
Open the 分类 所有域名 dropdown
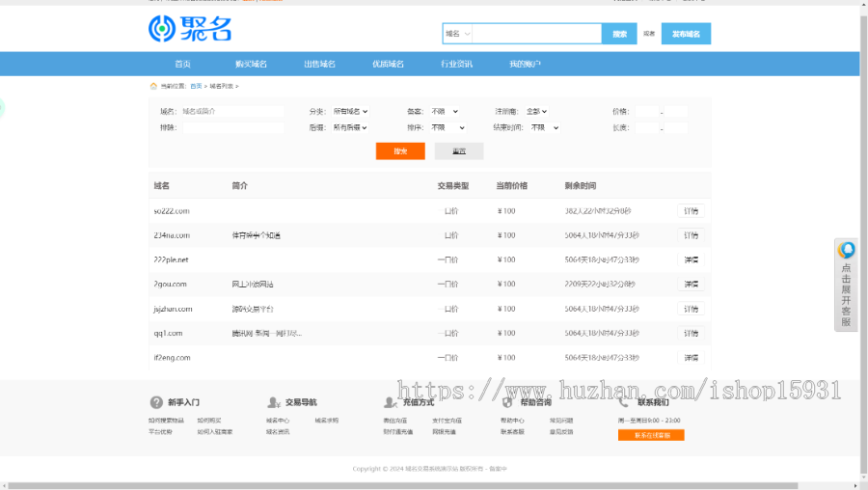[350, 111]
